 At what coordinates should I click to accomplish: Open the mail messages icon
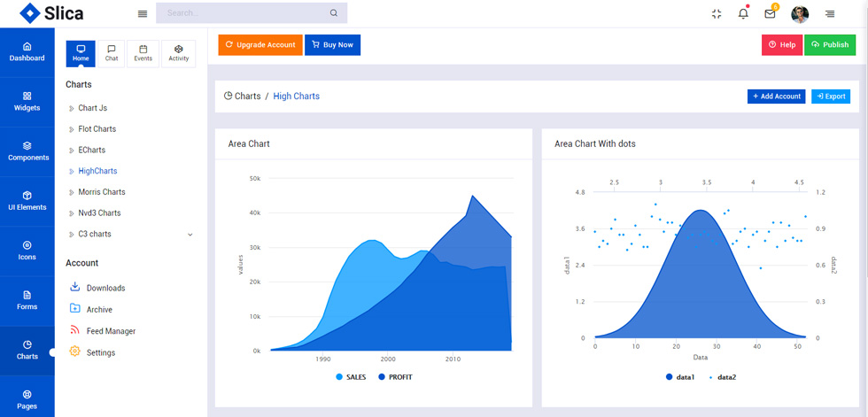click(770, 14)
